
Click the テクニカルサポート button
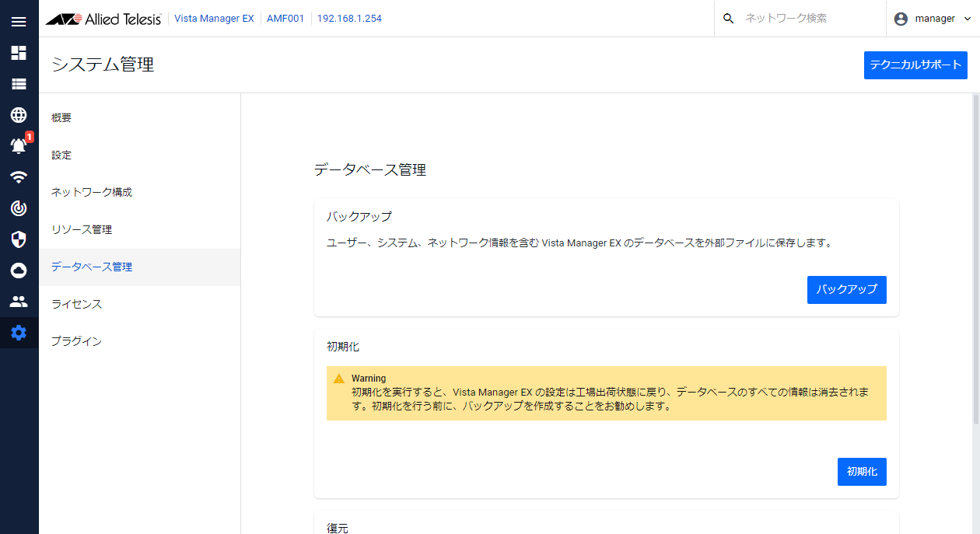[915, 65]
